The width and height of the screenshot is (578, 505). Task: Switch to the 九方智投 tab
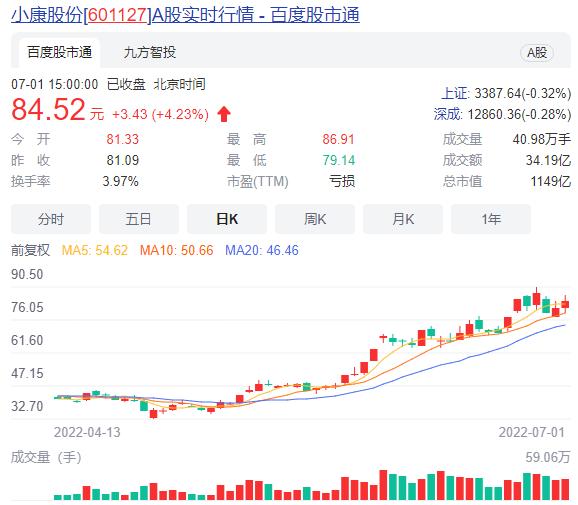click(150, 52)
